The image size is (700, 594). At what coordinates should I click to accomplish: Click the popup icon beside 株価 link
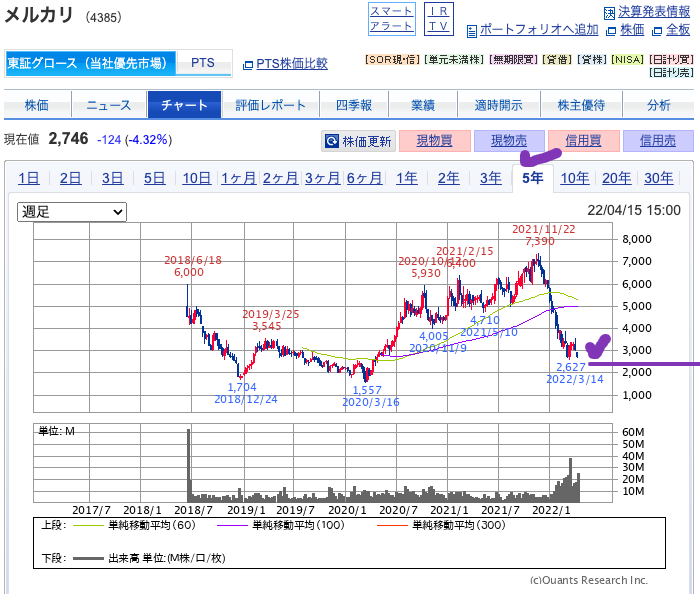(x=611, y=31)
